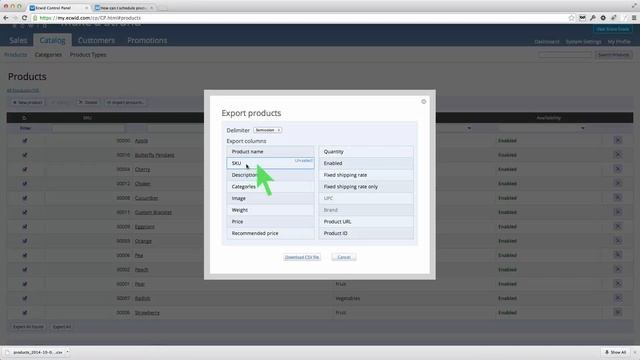The width and height of the screenshot is (640, 360).
Task: Open the Customers tab
Action: coord(96,40)
